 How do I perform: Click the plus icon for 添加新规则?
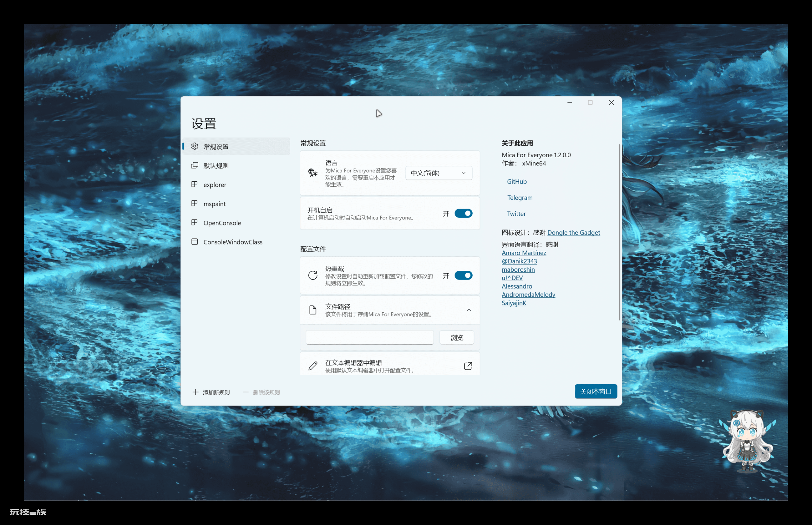click(195, 392)
